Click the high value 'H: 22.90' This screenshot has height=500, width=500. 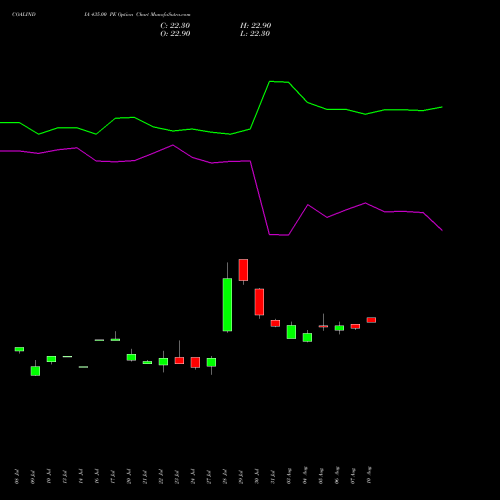point(255,26)
